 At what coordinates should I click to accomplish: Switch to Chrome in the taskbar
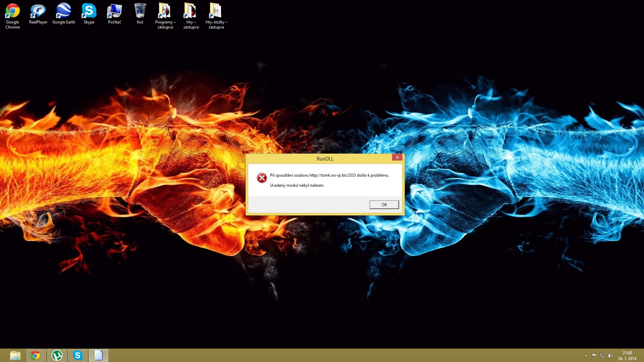(x=35, y=355)
